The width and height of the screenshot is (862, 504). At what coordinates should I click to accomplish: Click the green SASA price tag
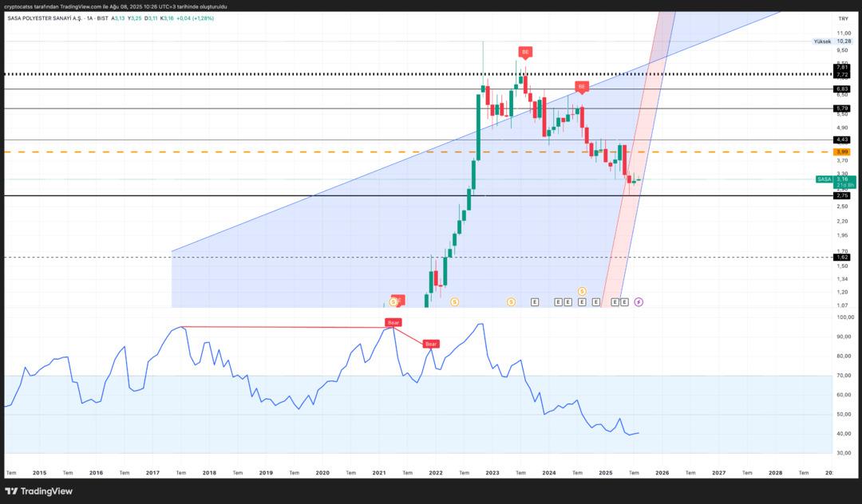(x=835, y=183)
